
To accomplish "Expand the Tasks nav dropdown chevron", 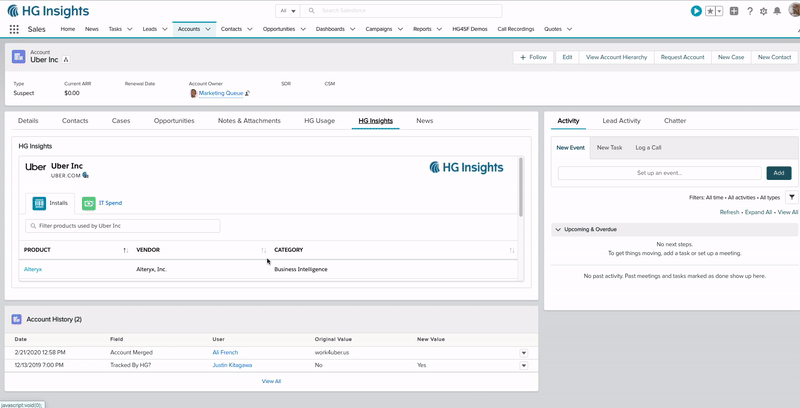I will click(x=130, y=30).
